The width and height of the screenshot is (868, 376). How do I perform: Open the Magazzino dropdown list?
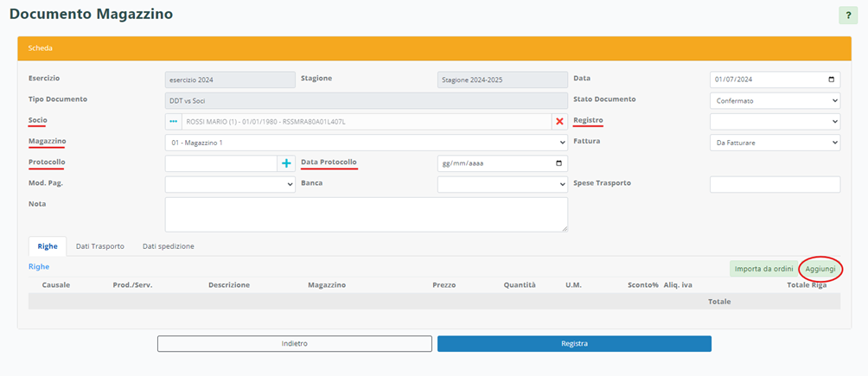pyautogui.click(x=366, y=143)
